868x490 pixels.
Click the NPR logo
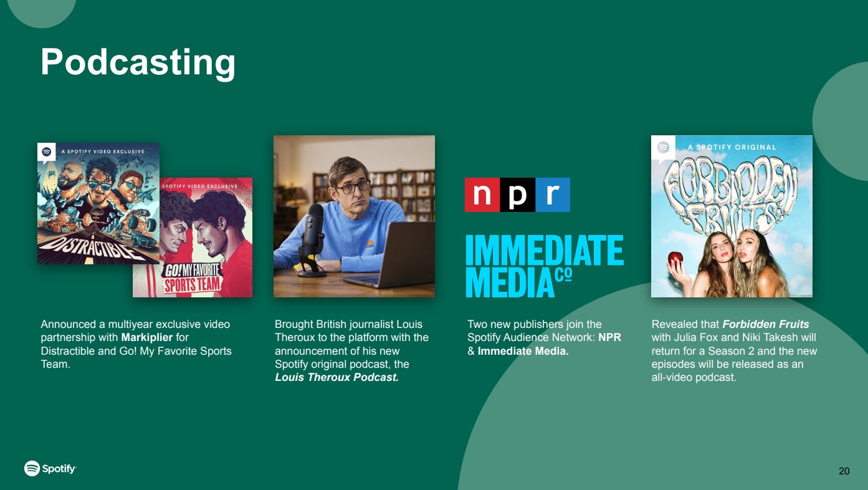pos(518,195)
